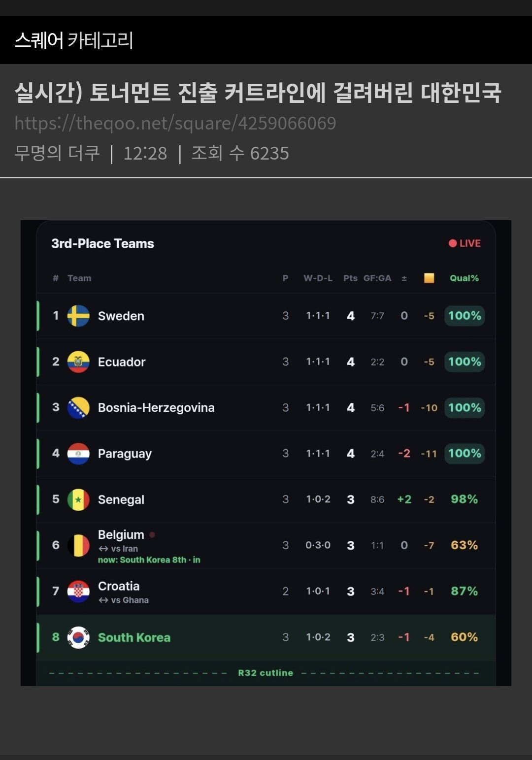Click the Belgium flag icon
The image size is (532, 760).
78,545
